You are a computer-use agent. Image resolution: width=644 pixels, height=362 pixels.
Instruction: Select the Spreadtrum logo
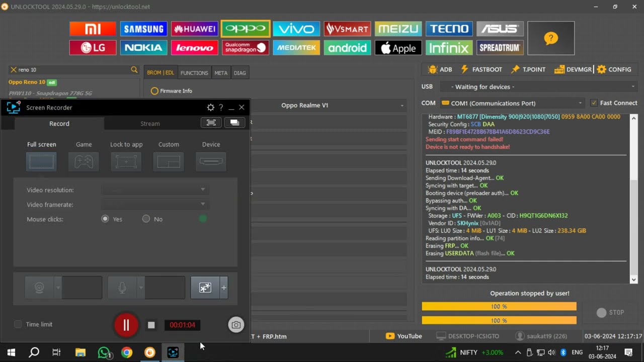click(x=500, y=48)
